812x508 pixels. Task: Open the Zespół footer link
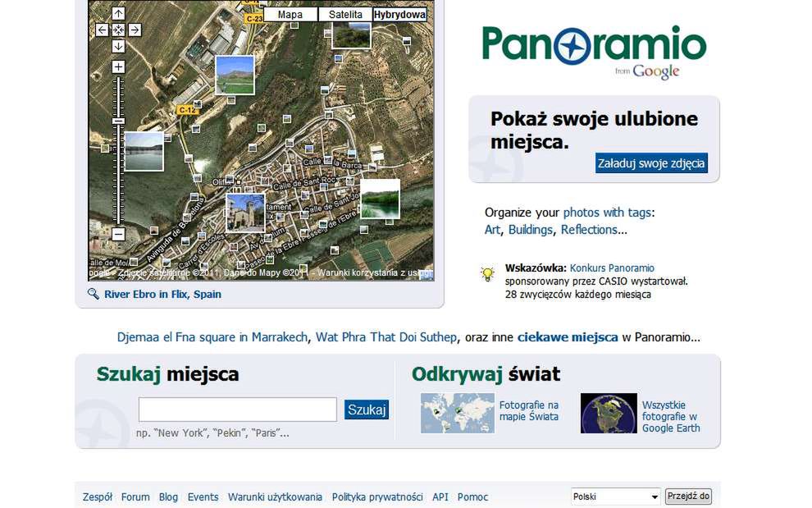pos(98,497)
